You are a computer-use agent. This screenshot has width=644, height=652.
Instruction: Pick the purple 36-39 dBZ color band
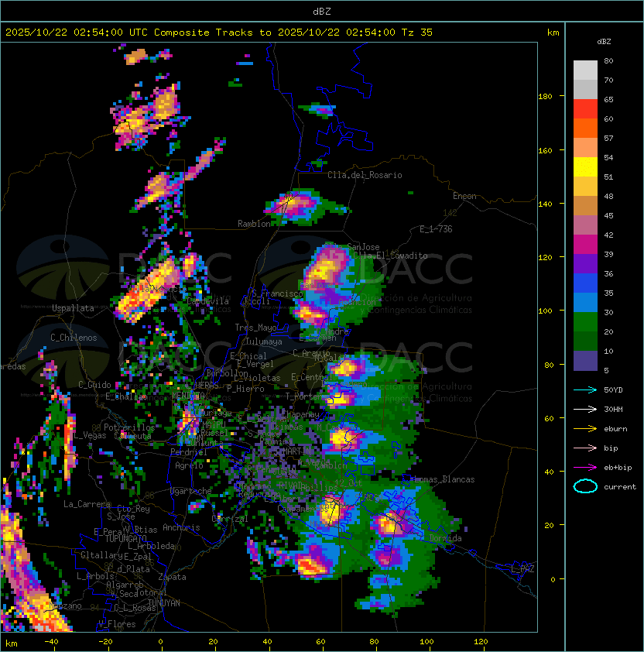(x=585, y=264)
